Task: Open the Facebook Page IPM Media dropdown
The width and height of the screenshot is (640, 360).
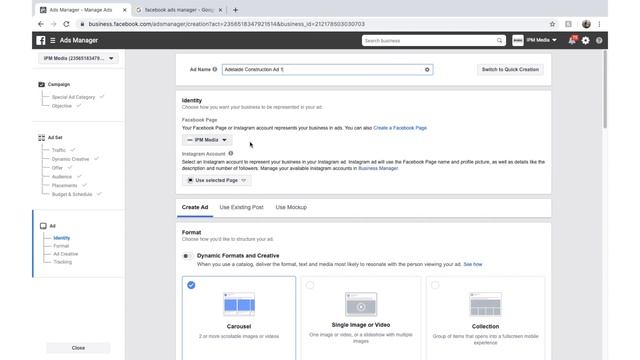Action: pyautogui.click(x=207, y=140)
